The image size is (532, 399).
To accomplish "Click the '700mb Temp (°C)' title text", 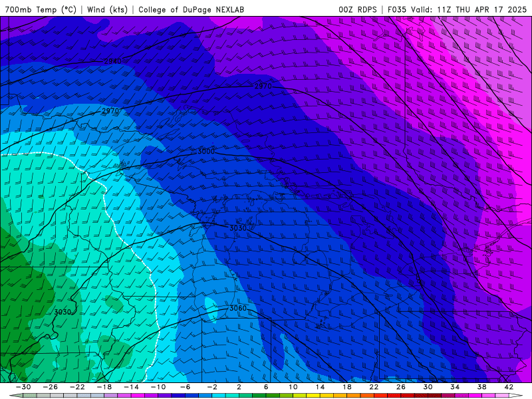I will [41, 9].
